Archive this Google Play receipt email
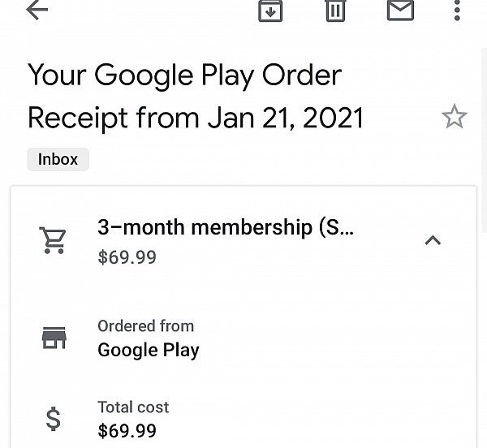This screenshot has height=448, width=487. click(270, 10)
